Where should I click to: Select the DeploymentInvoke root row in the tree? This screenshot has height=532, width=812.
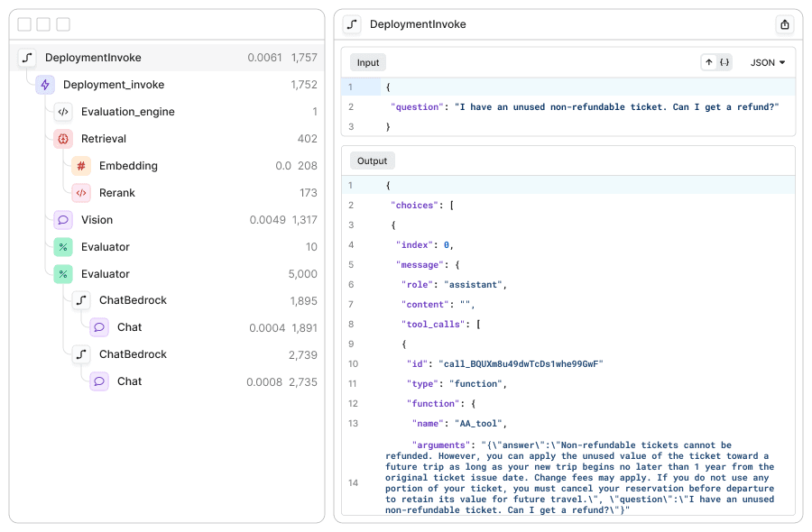[167, 58]
